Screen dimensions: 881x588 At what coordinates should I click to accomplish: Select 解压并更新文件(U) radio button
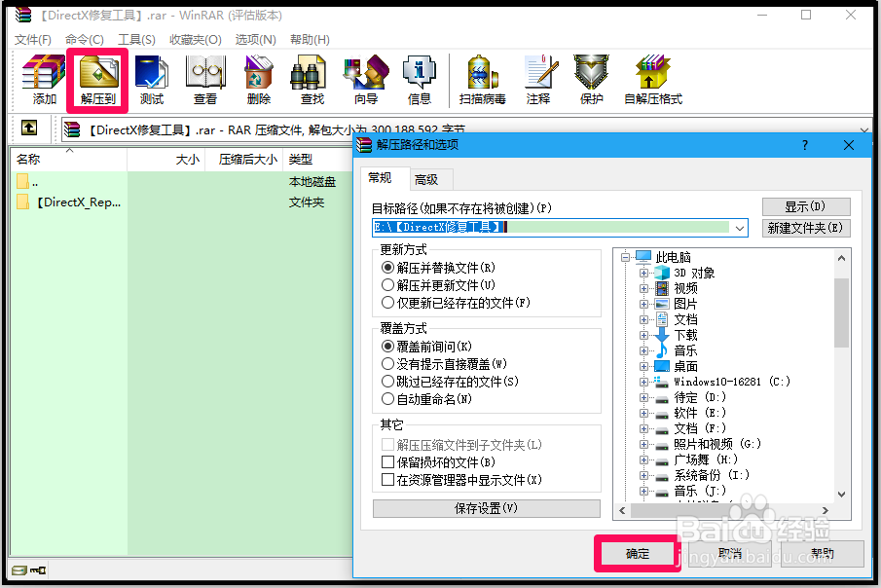click(387, 285)
